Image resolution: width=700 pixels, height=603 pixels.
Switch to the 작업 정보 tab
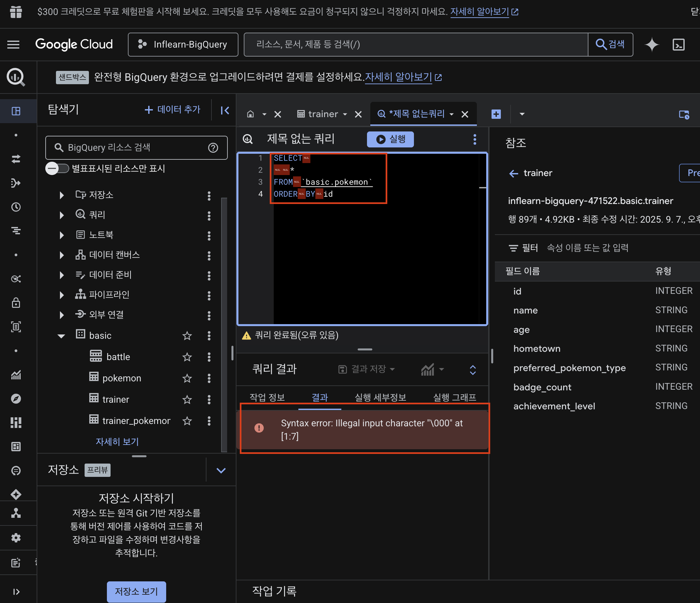point(267,397)
